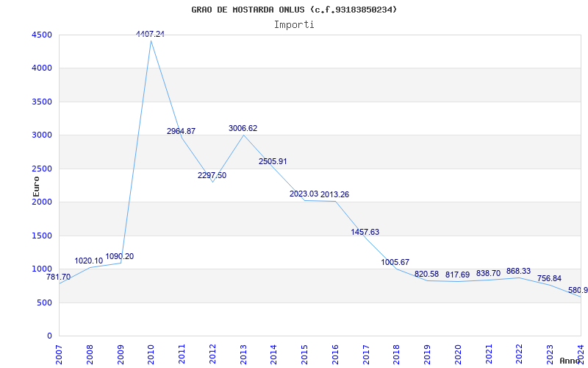Select the 2023 x-axis year label
The height and width of the screenshot is (368, 588).
coord(550,355)
